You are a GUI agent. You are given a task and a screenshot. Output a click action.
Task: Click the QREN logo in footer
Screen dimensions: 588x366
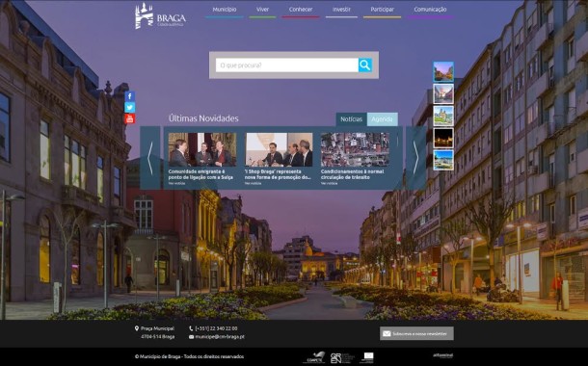(342, 357)
